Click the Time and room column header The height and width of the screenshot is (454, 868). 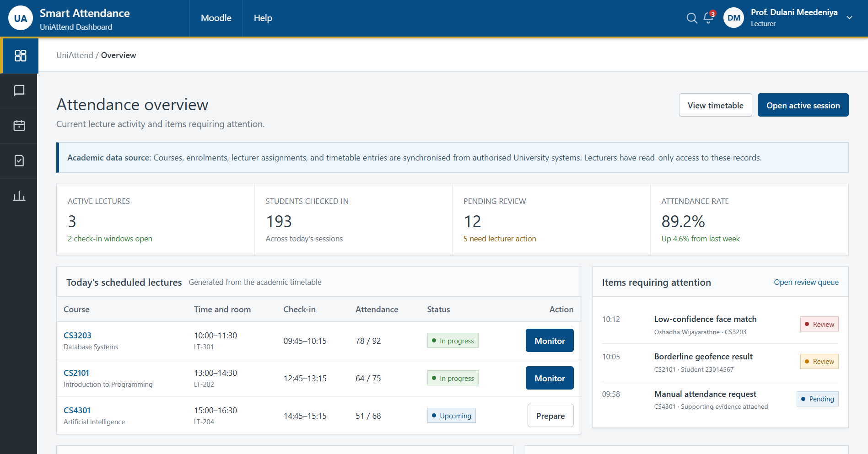tap(222, 310)
